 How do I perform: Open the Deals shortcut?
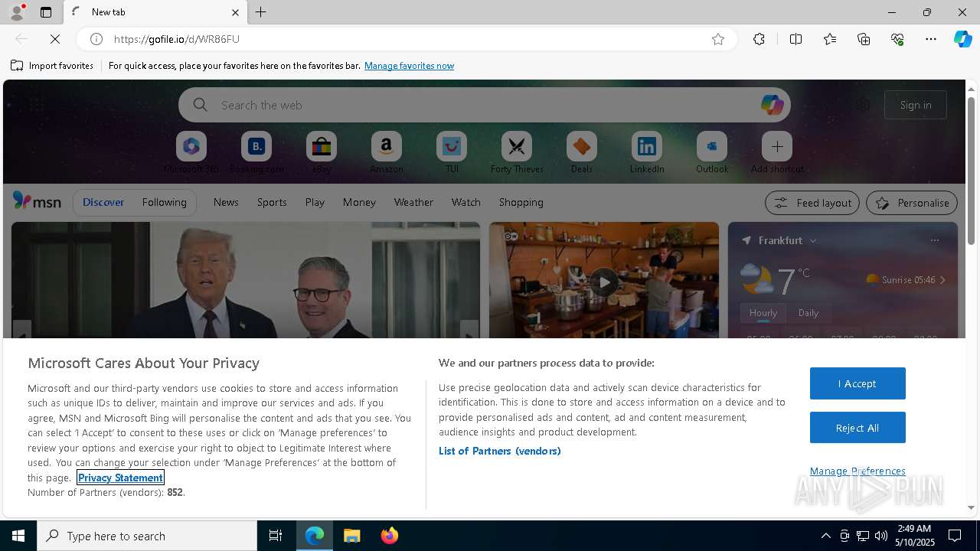click(x=582, y=152)
